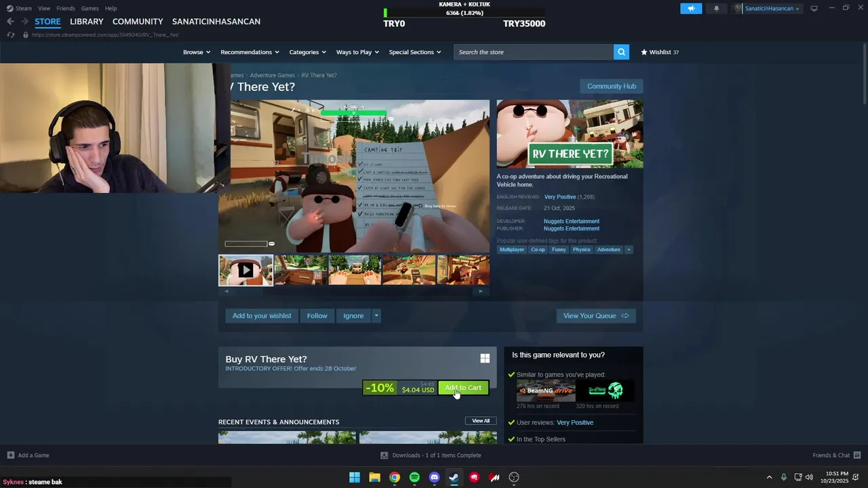The height and width of the screenshot is (488, 868).
Task: Click the plus icon beside Add a Game
Action: point(10,455)
